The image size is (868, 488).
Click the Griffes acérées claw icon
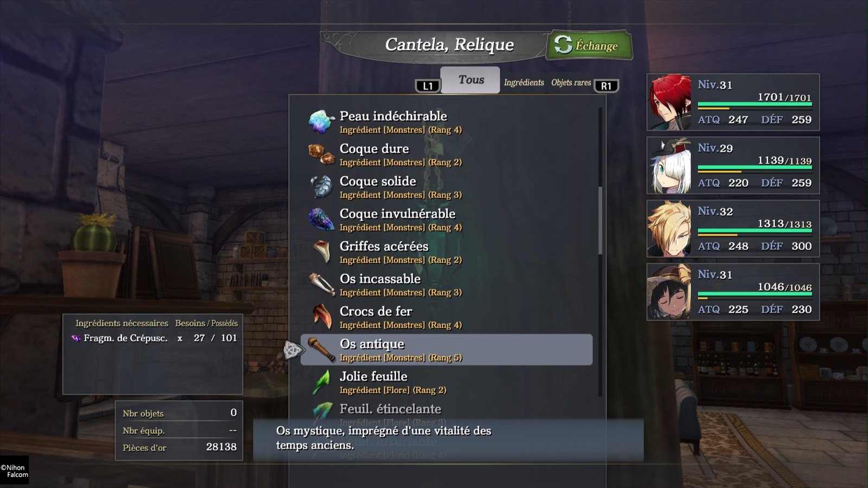pyautogui.click(x=322, y=252)
